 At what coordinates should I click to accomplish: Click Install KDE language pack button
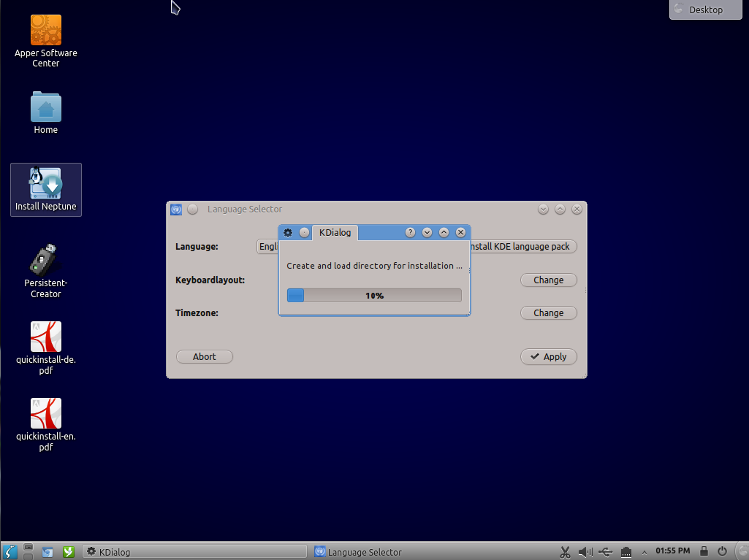(523, 246)
